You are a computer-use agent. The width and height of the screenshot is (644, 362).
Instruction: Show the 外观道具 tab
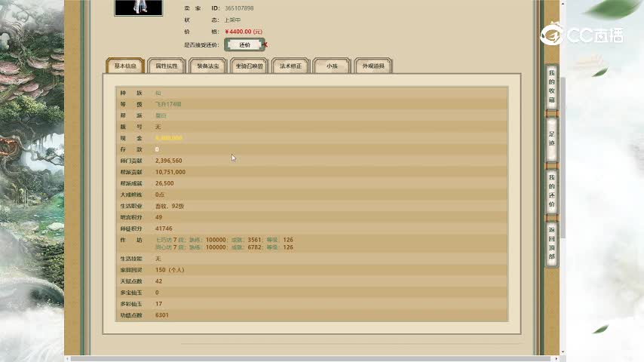click(x=373, y=66)
